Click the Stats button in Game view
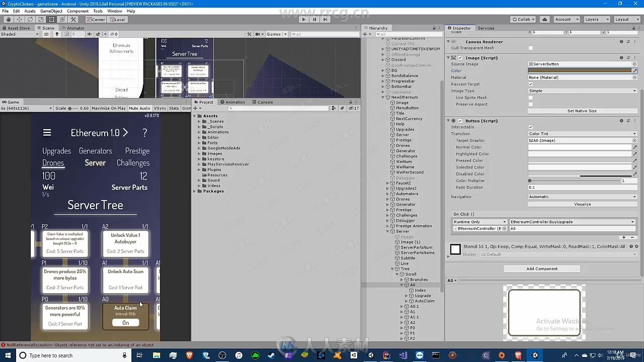Image resolution: width=644 pixels, height=362 pixels. tap(174, 109)
